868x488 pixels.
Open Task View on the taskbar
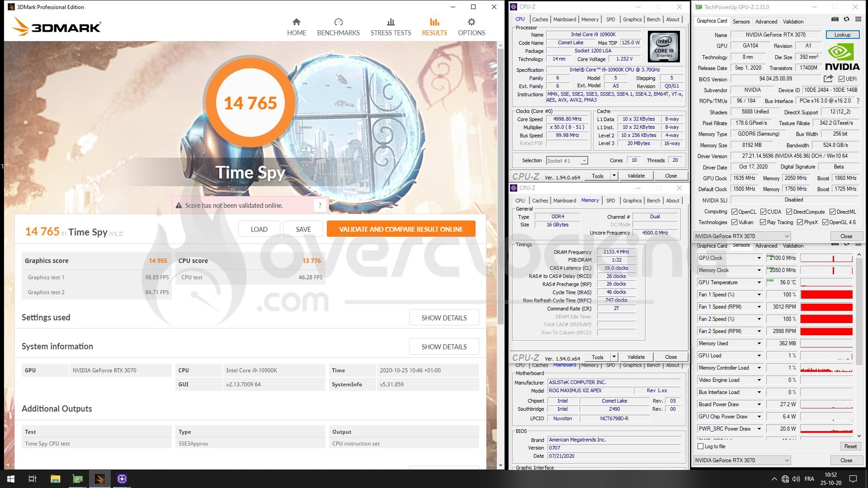33,479
